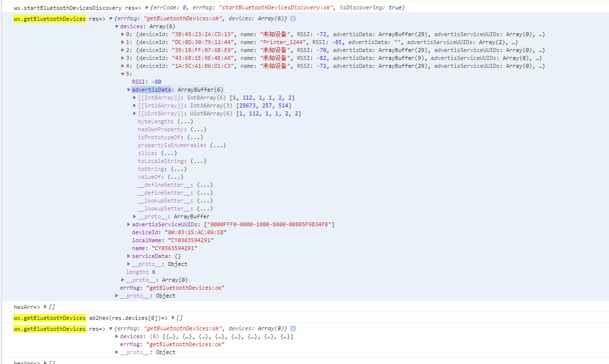Evaluate the toString getter (...)

[178, 169]
